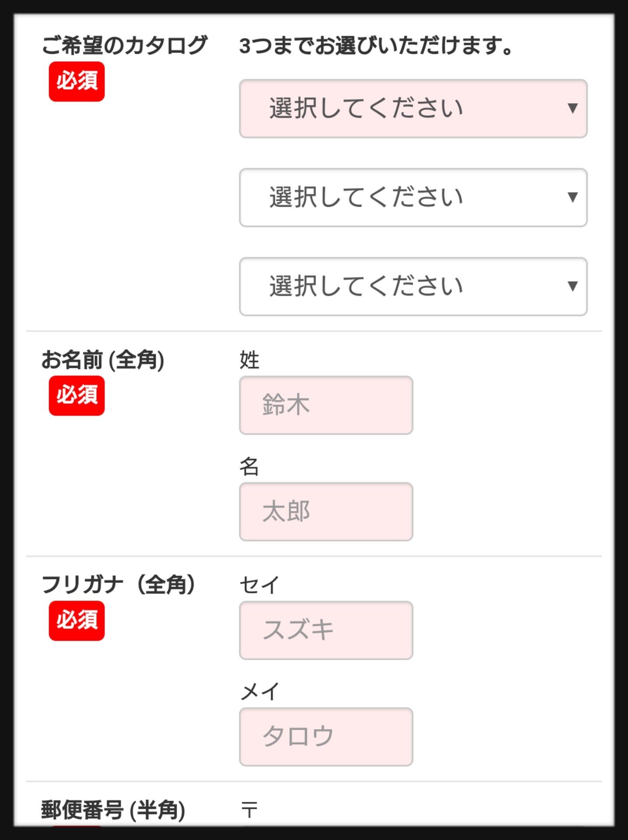Click the セイ label above the katakana field
Image resolution: width=628 pixels, height=840 pixels.
click(x=259, y=585)
